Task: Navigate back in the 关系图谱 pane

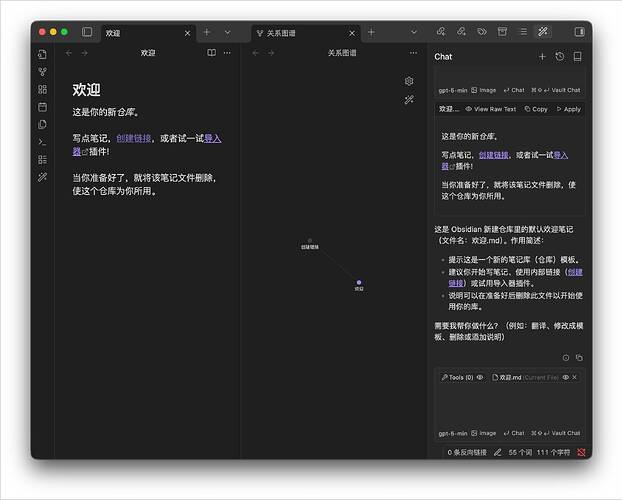Action: point(255,53)
